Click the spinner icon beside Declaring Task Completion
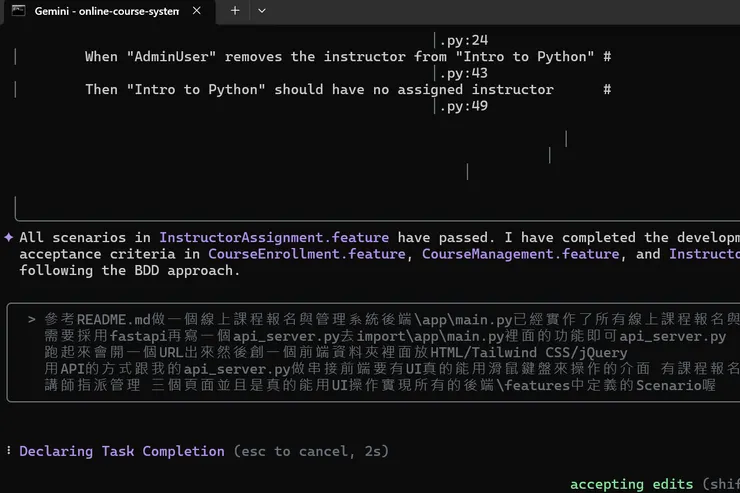This screenshot has height=493, width=740. click(9, 451)
